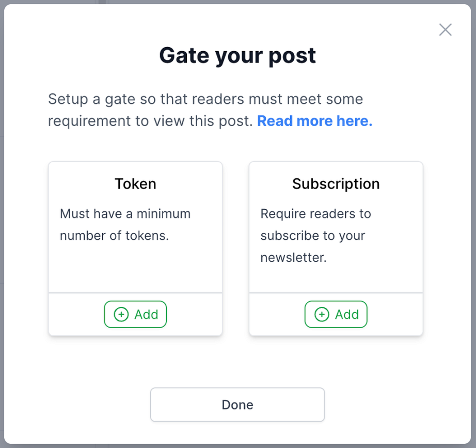The width and height of the screenshot is (476, 448).
Task: Click the Gate your post title
Action: coord(237,56)
